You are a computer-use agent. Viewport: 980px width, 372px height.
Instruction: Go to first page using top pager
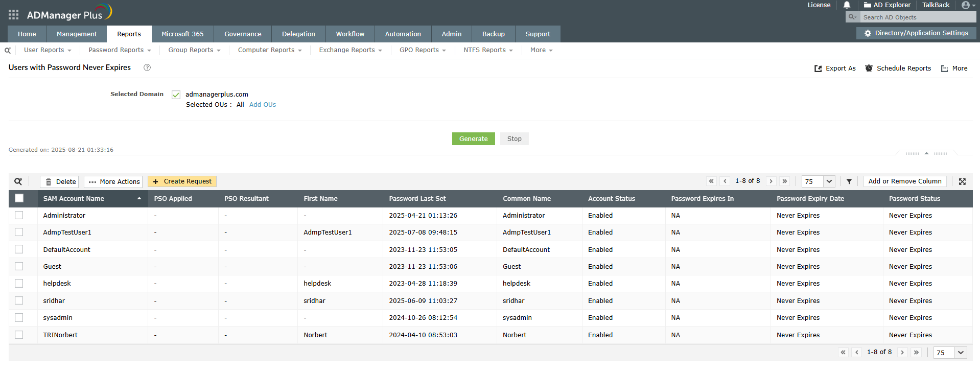[x=711, y=181]
